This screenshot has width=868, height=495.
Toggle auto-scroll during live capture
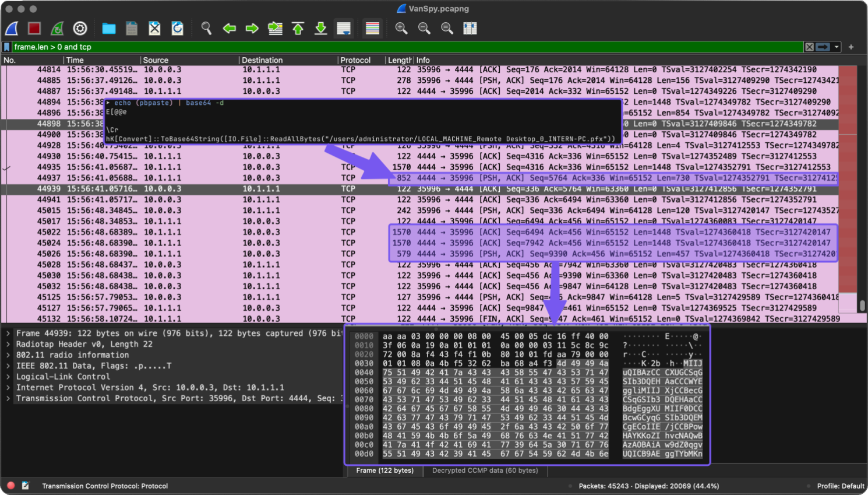tap(344, 28)
